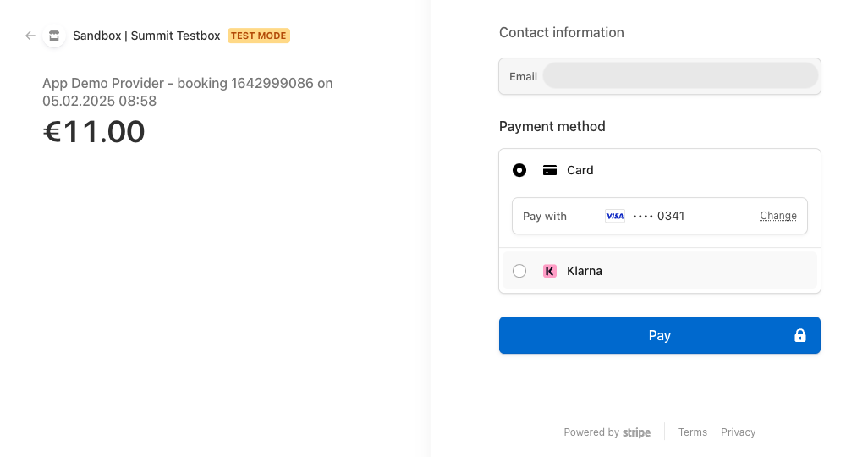Image resolution: width=868 pixels, height=457 pixels.
Task: Click the TEST MODE badge
Action: (x=259, y=36)
